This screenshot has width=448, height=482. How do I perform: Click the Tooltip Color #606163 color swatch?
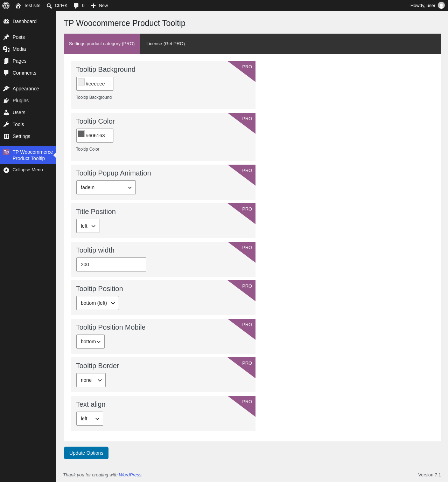point(81,134)
